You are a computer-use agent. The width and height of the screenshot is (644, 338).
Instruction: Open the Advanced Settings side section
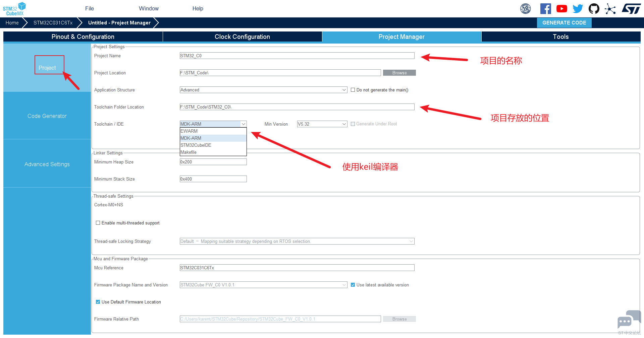[47, 164]
